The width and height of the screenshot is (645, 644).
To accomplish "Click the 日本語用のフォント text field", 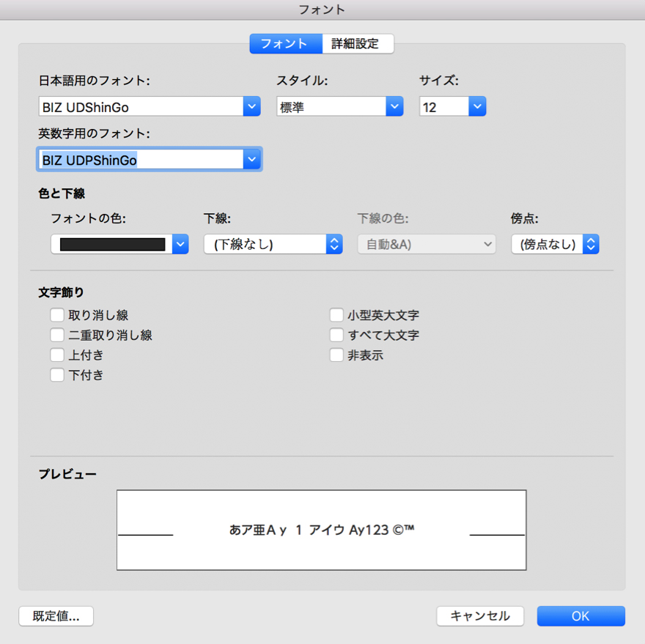I will point(141,106).
